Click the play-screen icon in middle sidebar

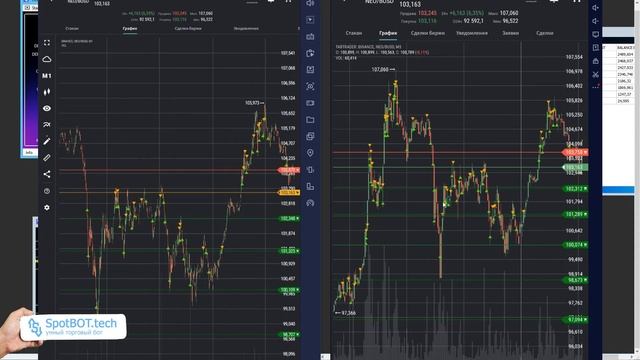tap(310, 20)
